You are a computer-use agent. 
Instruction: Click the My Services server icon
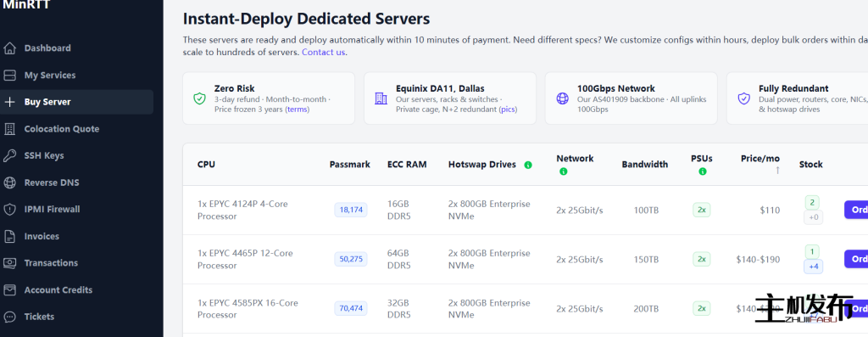[9, 76]
